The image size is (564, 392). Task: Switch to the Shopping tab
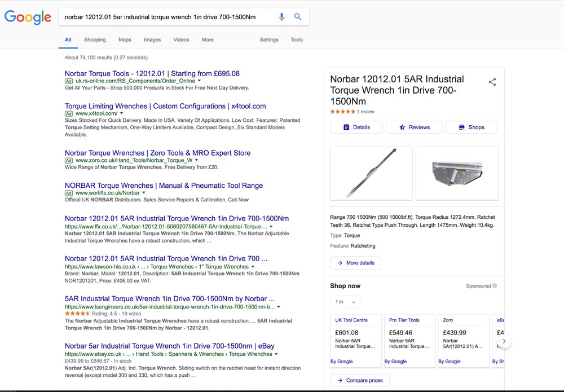95,39
